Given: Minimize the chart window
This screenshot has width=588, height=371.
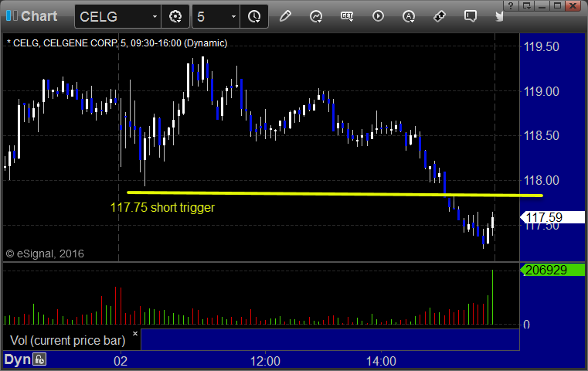Looking at the screenshot, I should pyautogui.click(x=542, y=5).
